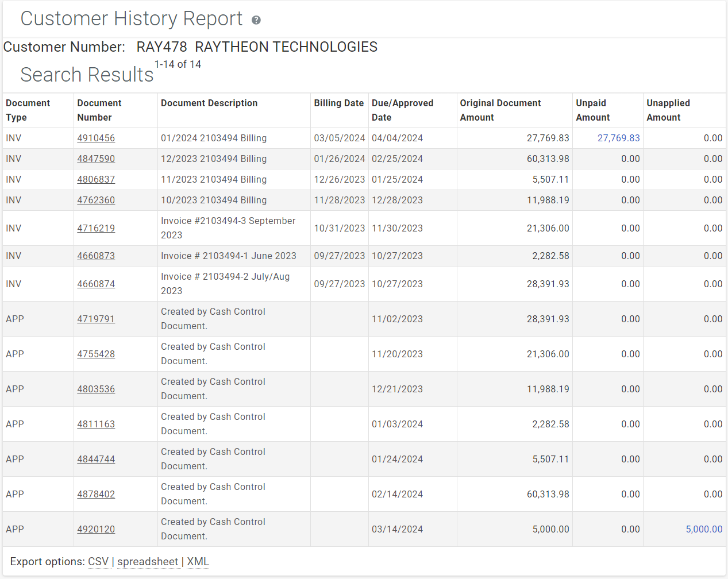This screenshot has width=728, height=579.
Task: Click due date 02/25/2024
Action: 397,159
